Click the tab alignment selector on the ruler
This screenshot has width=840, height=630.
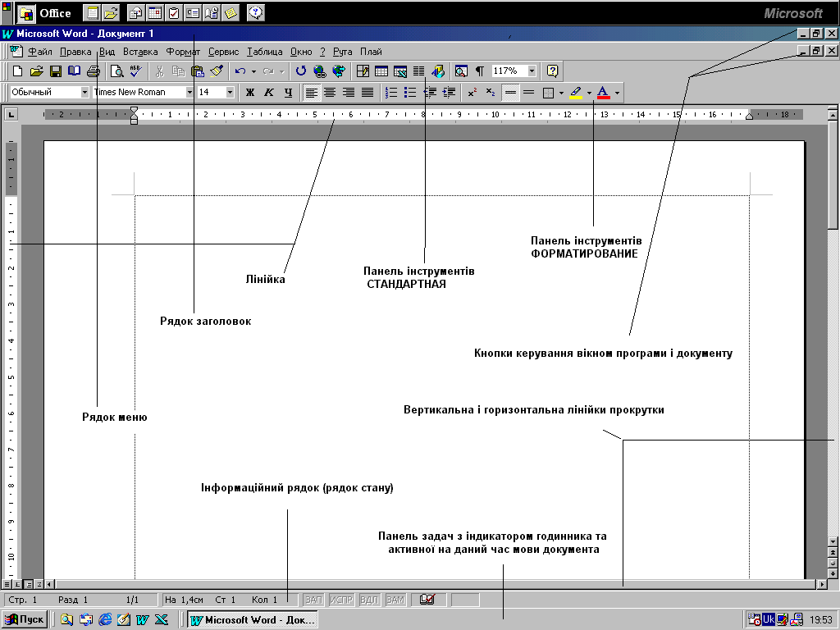click(x=11, y=114)
